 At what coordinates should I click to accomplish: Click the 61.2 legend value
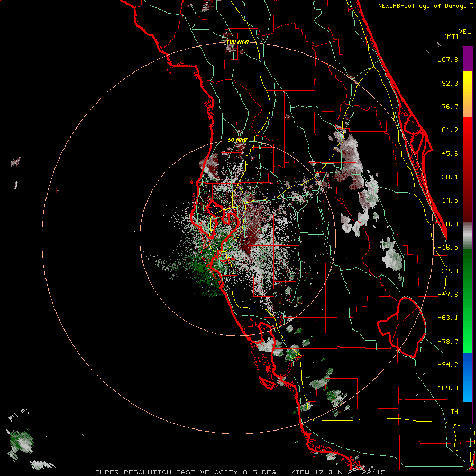click(450, 130)
